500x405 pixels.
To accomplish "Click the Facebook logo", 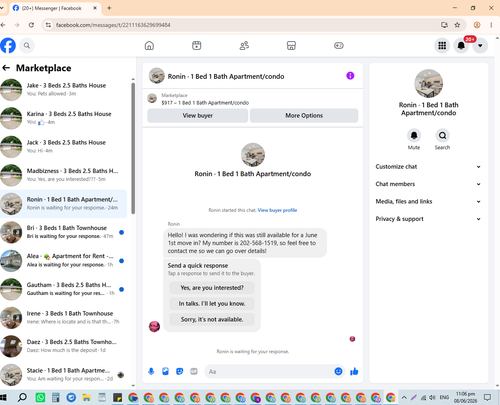I will [8, 45].
